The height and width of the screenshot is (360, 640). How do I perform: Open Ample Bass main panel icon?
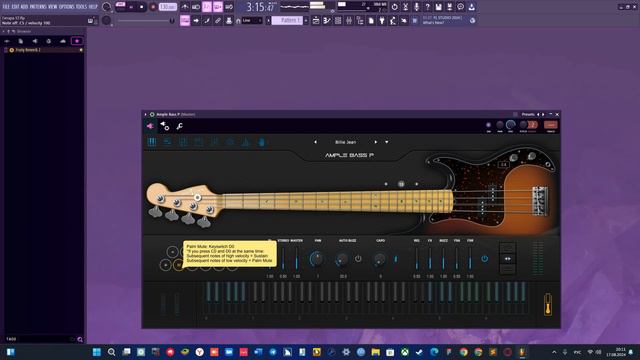(152, 142)
